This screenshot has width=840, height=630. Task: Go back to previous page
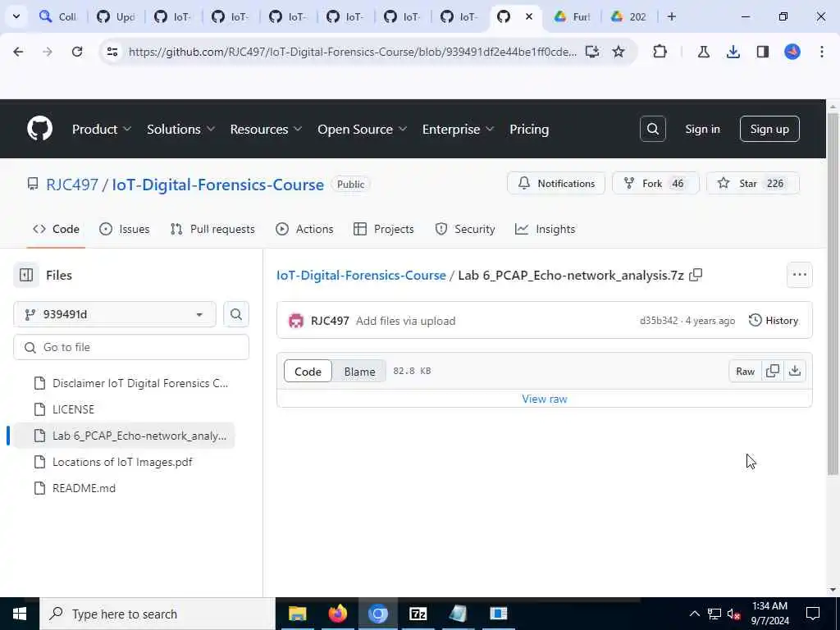coord(18,52)
